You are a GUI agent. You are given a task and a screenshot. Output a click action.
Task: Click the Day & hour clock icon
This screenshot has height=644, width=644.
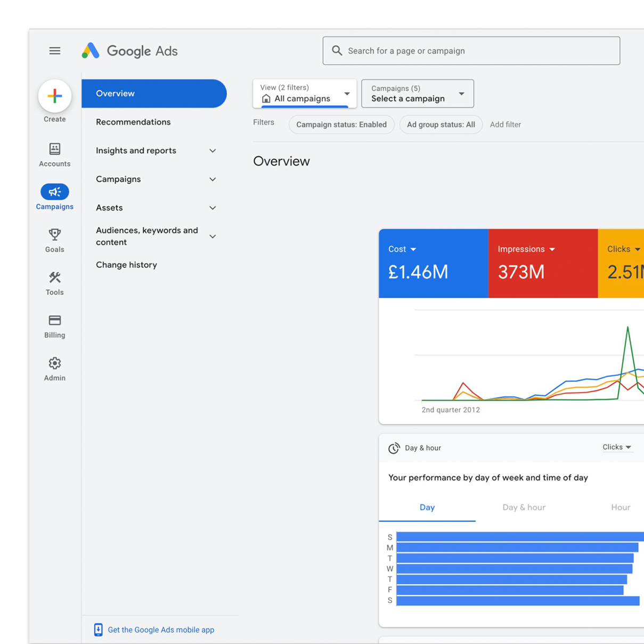[394, 448]
